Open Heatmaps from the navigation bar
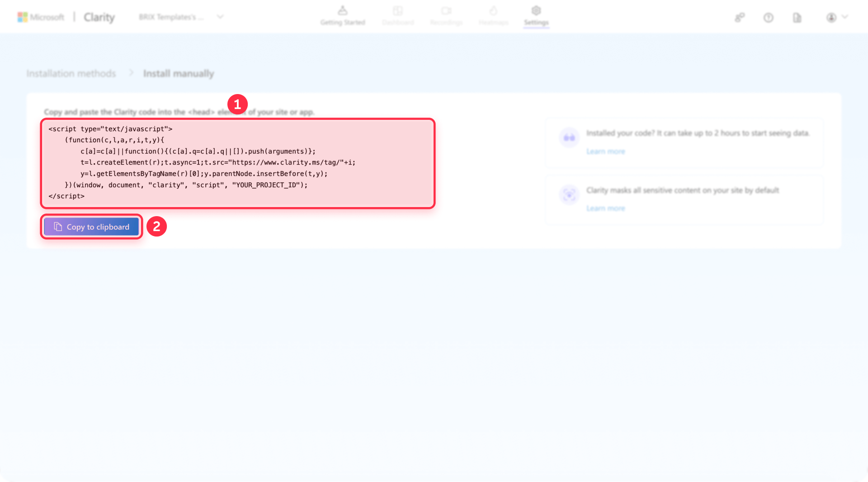 pyautogui.click(x=494, y=11)
